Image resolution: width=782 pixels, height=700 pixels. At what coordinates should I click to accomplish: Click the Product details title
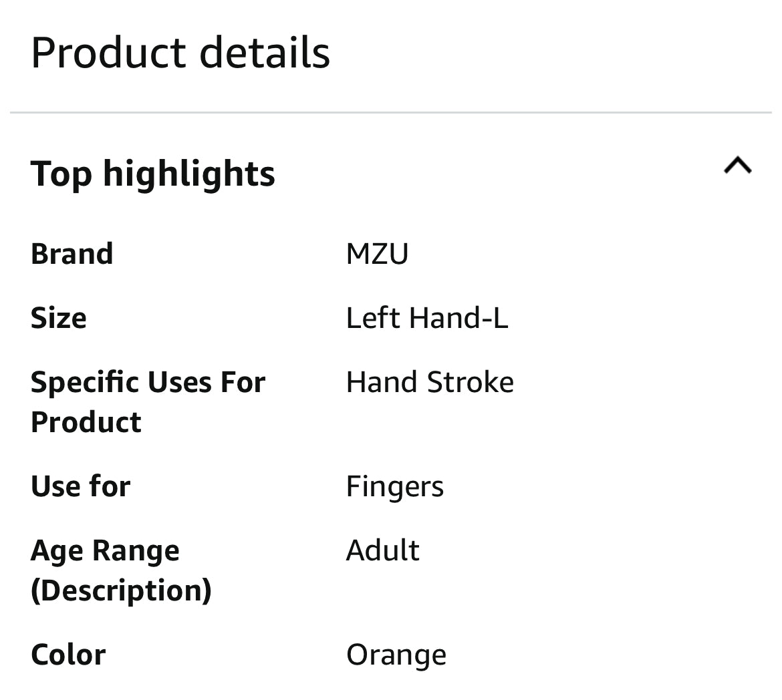click(180, 52)
